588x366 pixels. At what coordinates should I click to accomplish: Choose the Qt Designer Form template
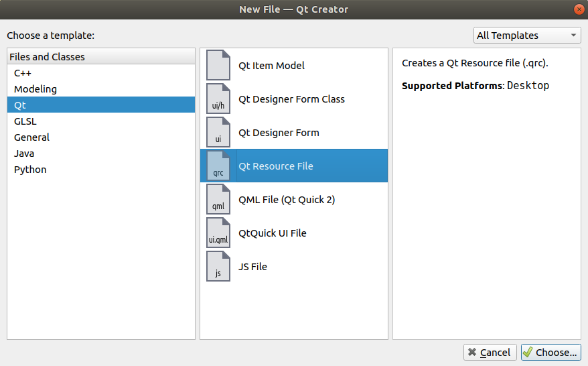(x=294, y=132)
